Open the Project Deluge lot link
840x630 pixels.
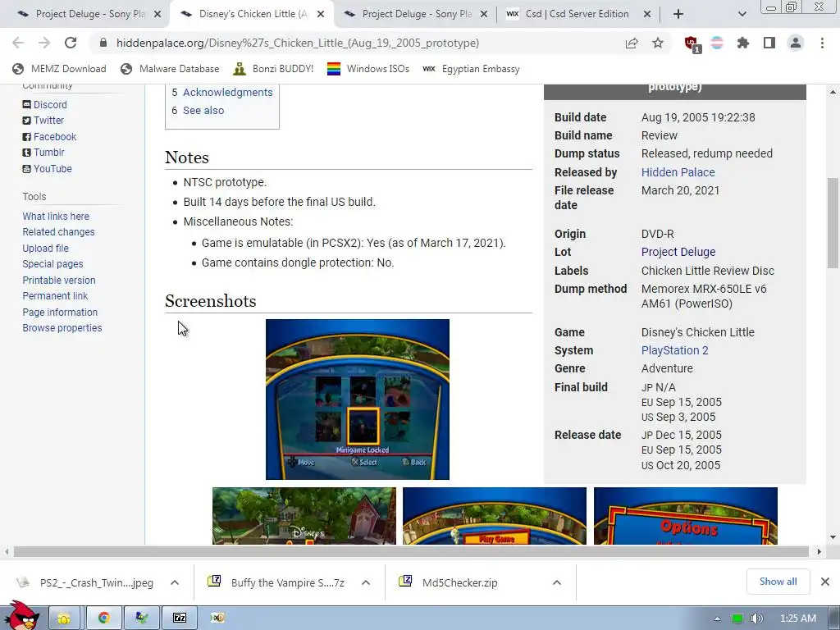pyautogui.click(x=678, y=252)
